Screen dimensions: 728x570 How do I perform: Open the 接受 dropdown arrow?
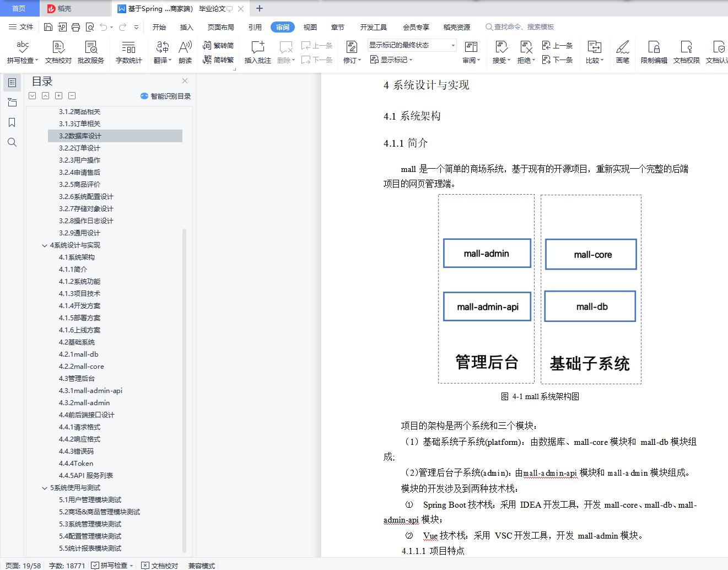click(x=509, y=60)
